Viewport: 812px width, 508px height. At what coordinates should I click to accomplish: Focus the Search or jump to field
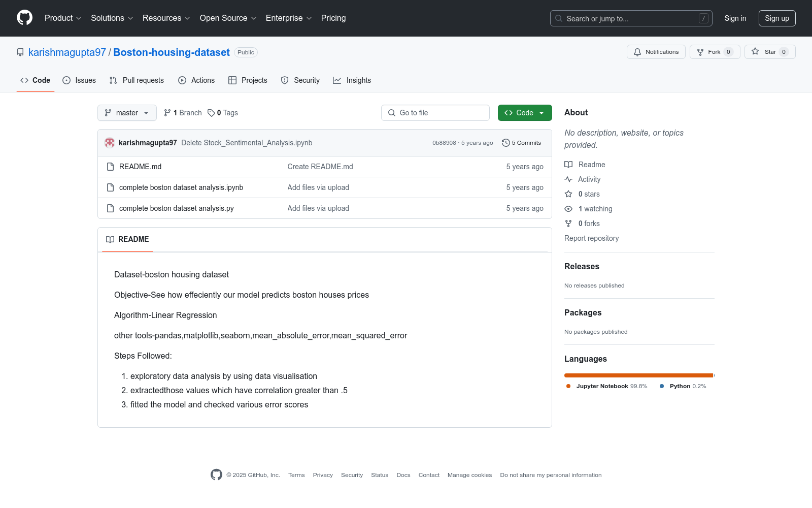(631, 18)
